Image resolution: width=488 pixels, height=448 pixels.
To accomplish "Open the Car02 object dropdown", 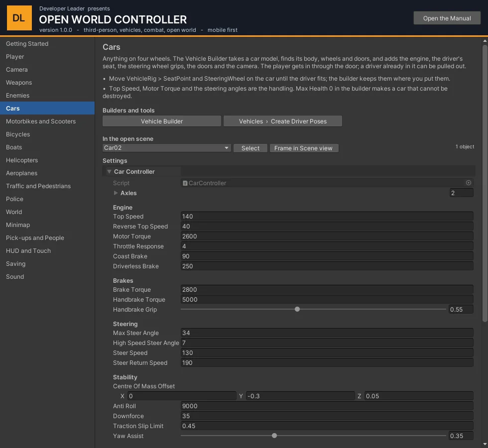I will (x=166, y=148).
